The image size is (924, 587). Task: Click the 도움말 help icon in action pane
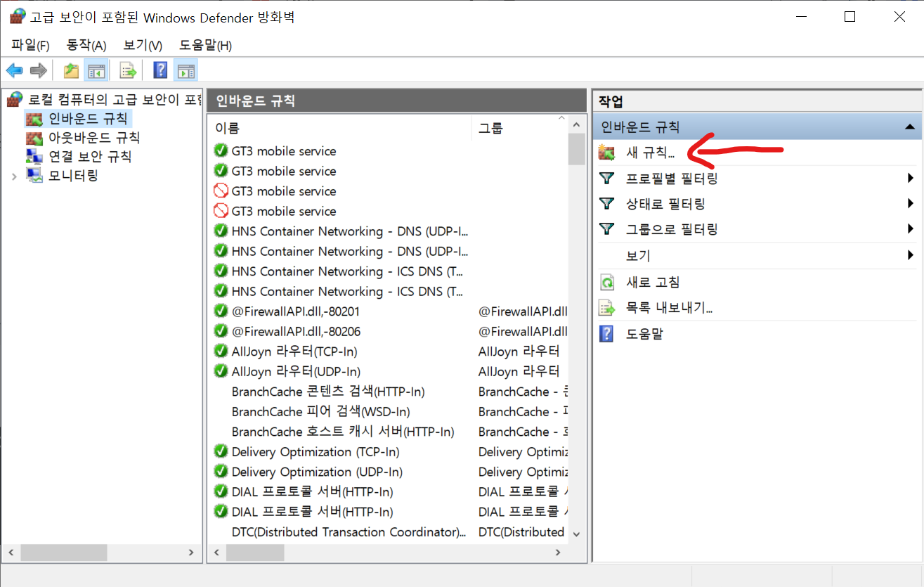(606, 334)
